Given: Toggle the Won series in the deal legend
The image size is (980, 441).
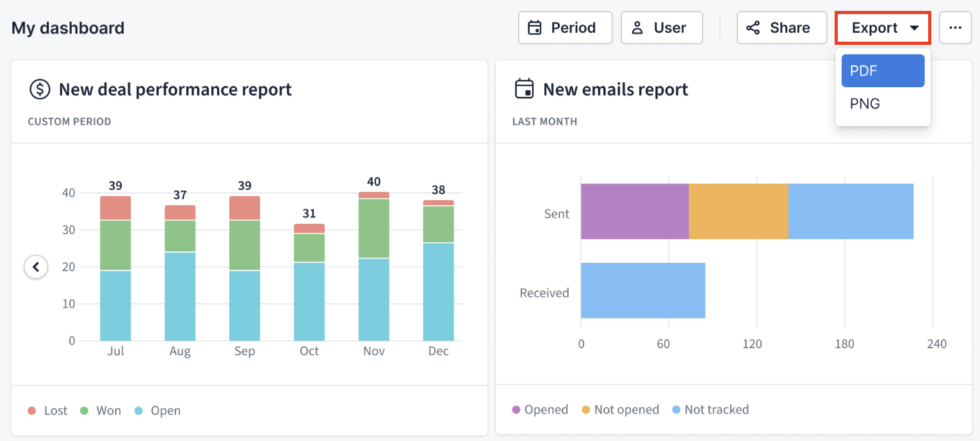Looking at the screenshot, I should tap(101, 410).
